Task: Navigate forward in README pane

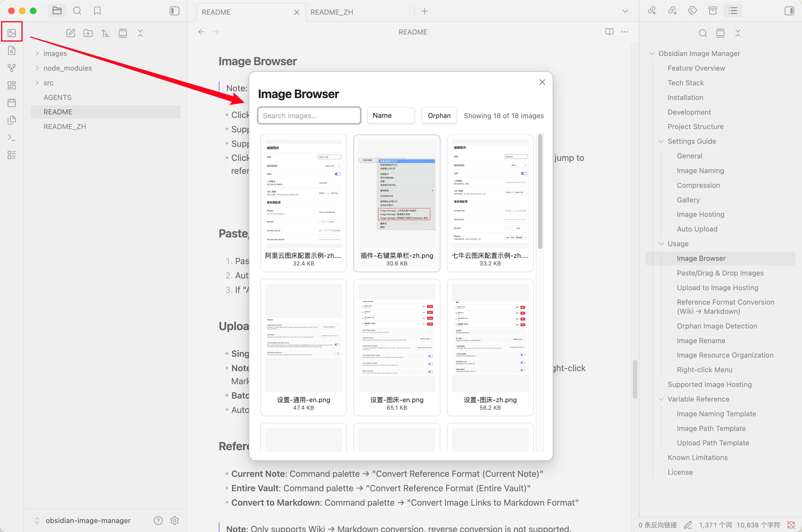Action: pos(216,32)
